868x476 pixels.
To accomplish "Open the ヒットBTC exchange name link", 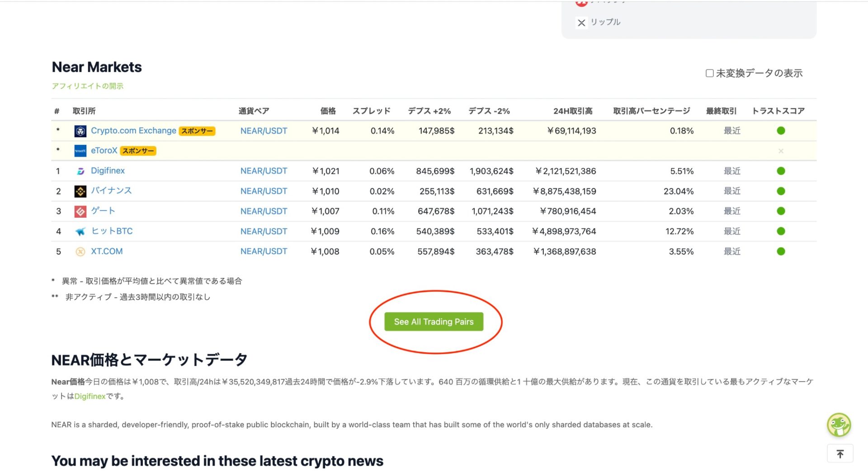I will pyautogui.click(x=112, y=231).
